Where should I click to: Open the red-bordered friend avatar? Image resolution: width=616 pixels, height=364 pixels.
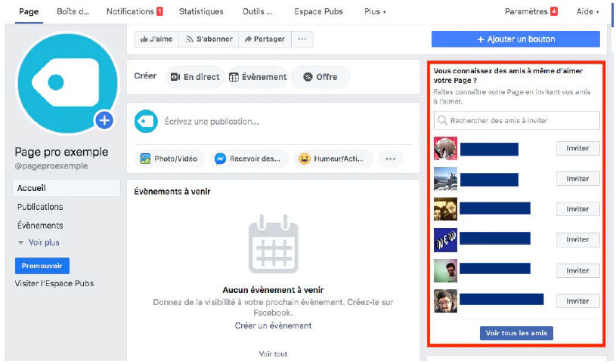[x=445, y=149]
